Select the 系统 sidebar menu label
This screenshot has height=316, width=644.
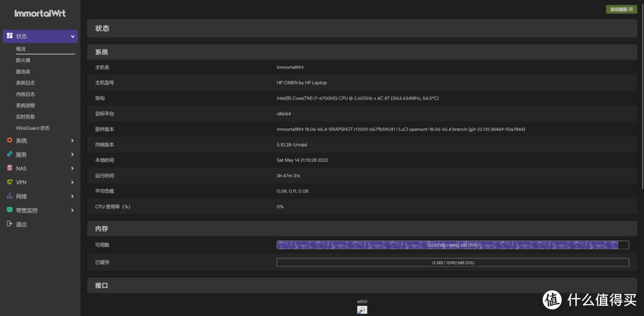tap(21, 141)
